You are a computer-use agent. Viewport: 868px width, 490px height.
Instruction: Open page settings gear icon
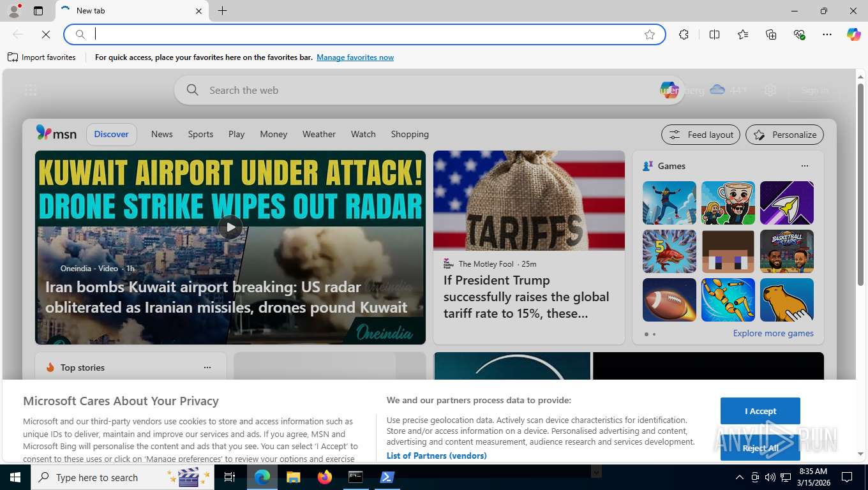770,90
